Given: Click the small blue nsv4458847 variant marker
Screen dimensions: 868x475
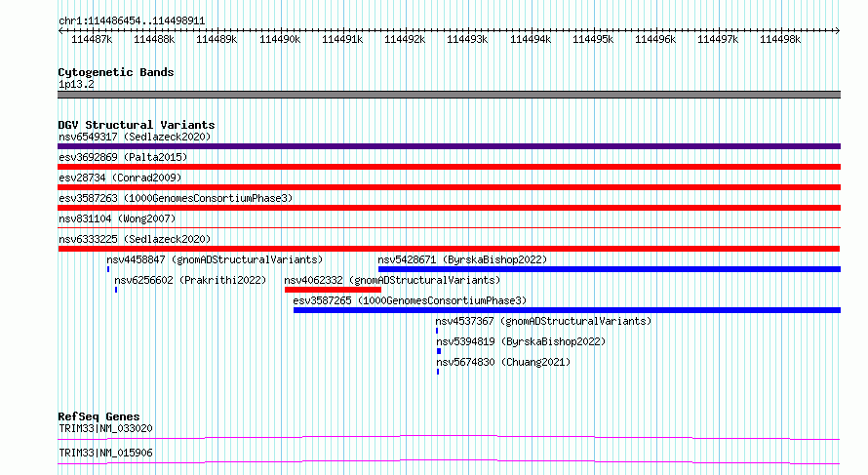Looking at the screenshot, I should (108, 269).
